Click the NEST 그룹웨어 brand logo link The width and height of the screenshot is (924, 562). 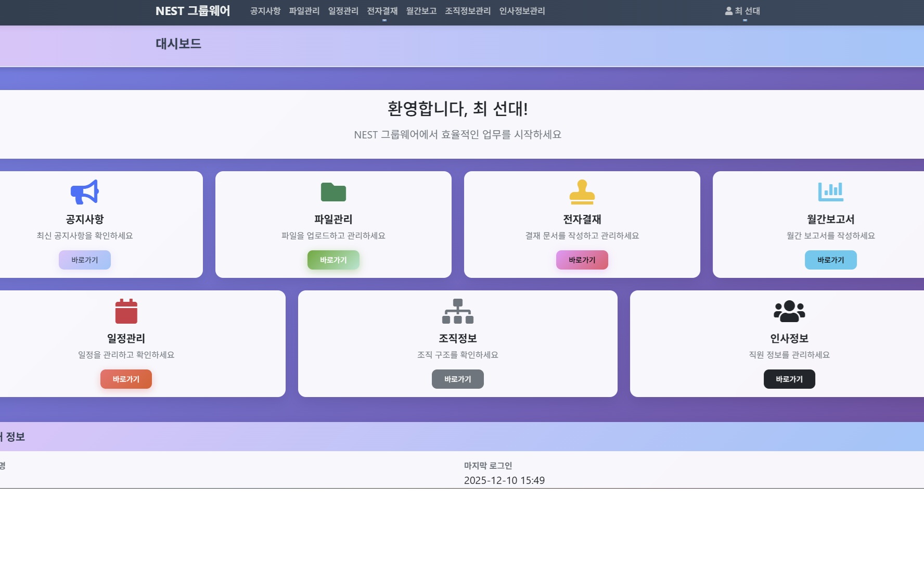(x=192, y=11)
